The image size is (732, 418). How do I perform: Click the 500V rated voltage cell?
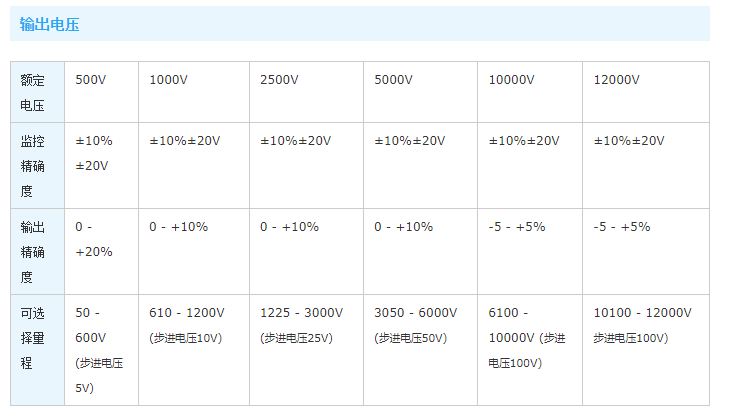[91, 80]
